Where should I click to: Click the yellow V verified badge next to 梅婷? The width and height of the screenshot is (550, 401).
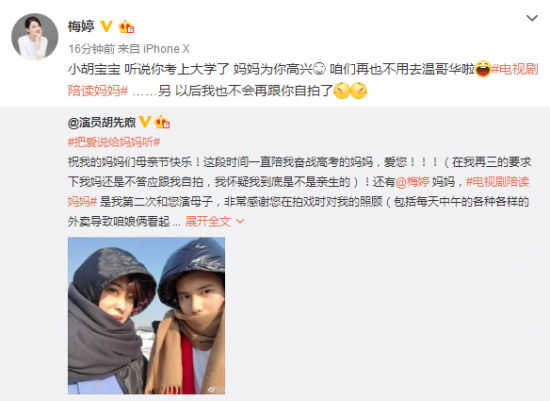click(107, 26)
